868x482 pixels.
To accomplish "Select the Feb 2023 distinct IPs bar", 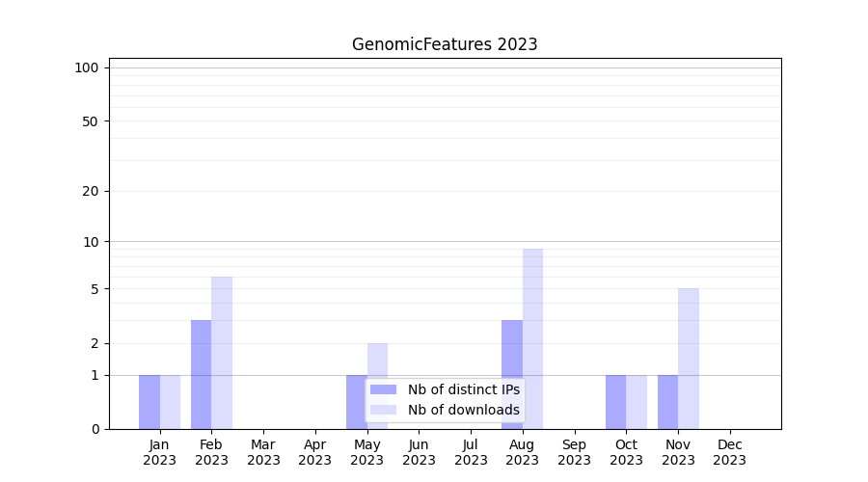I will tap(201, 374).
